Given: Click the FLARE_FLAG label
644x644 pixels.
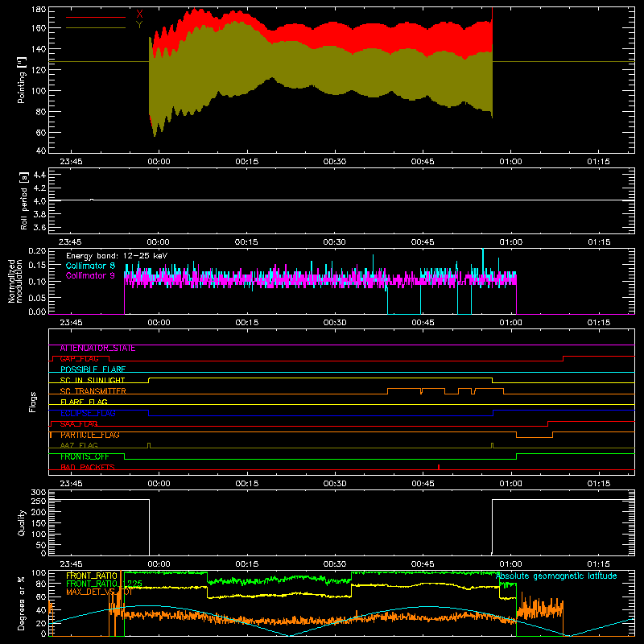Looking at the screenshot, I should [84, 402].
